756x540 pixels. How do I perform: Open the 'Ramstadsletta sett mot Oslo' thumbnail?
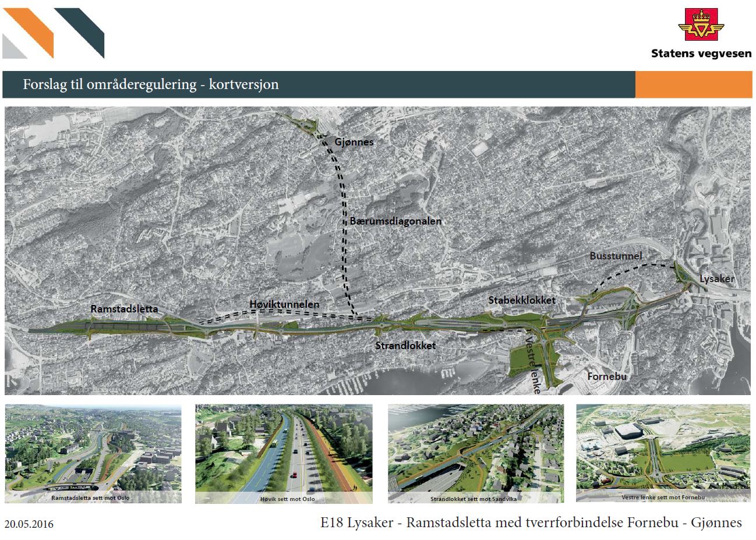(93, 454)
